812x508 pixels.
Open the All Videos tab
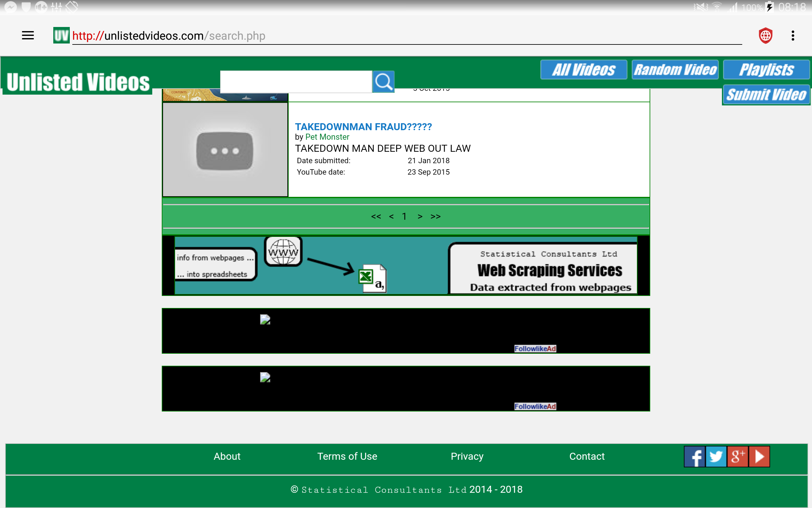[584, 70]
